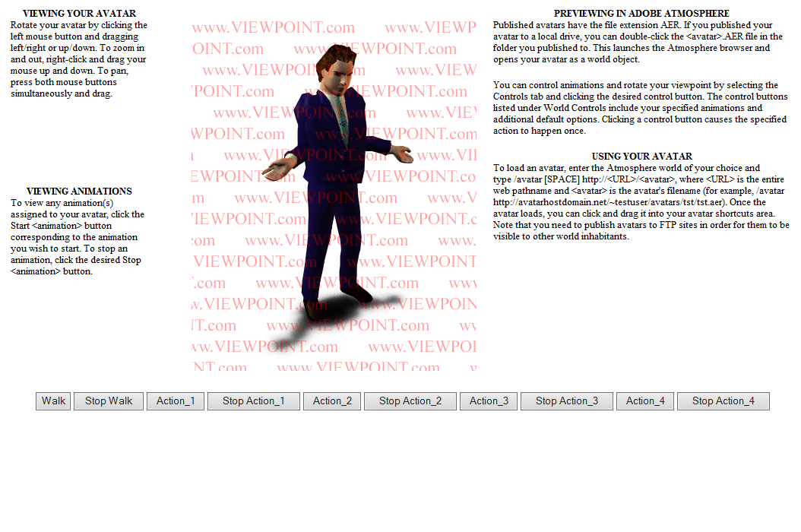Image resolution: width=801 pixels, height=532 pixels.
Task: Click the 'PREVIEWING IN ADOBE ATMOSPHERE' heading
Action: click(x=641, y=13)
